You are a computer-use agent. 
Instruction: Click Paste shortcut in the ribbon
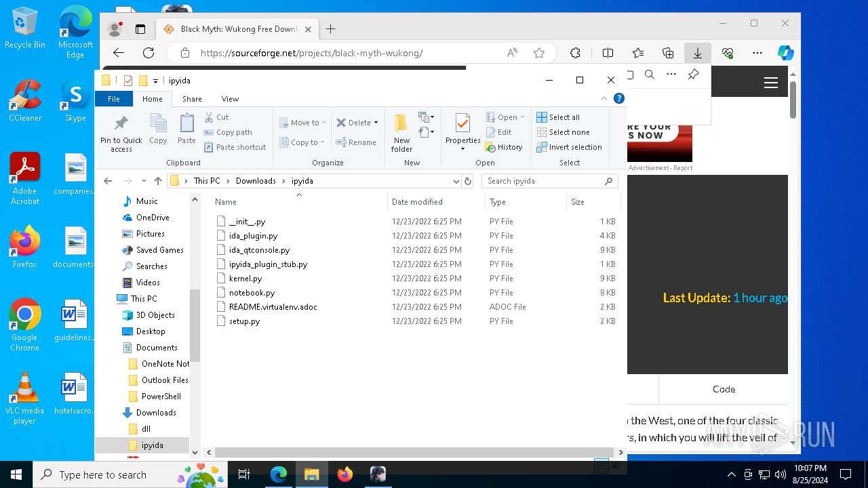pos(235,147)
